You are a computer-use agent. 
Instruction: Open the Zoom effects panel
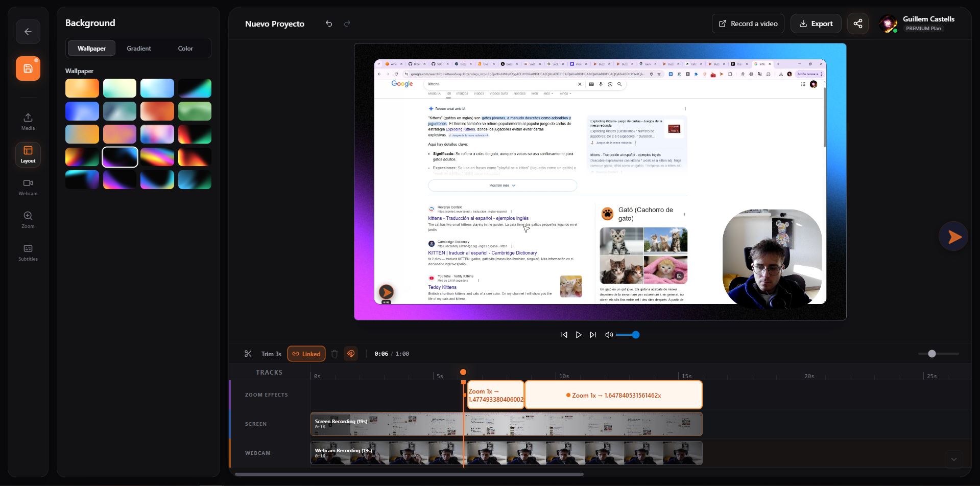coord(28,219)
